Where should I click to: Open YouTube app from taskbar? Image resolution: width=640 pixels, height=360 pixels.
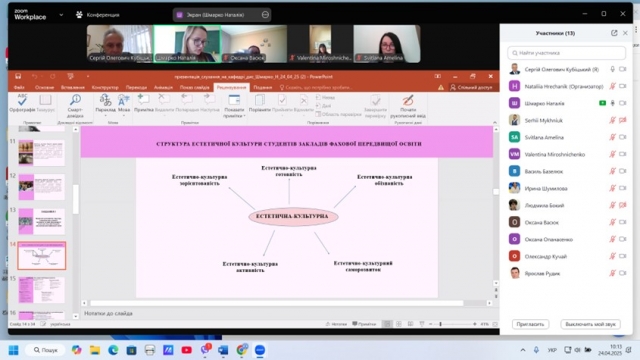pyautogui.click(x=187, y=350)
